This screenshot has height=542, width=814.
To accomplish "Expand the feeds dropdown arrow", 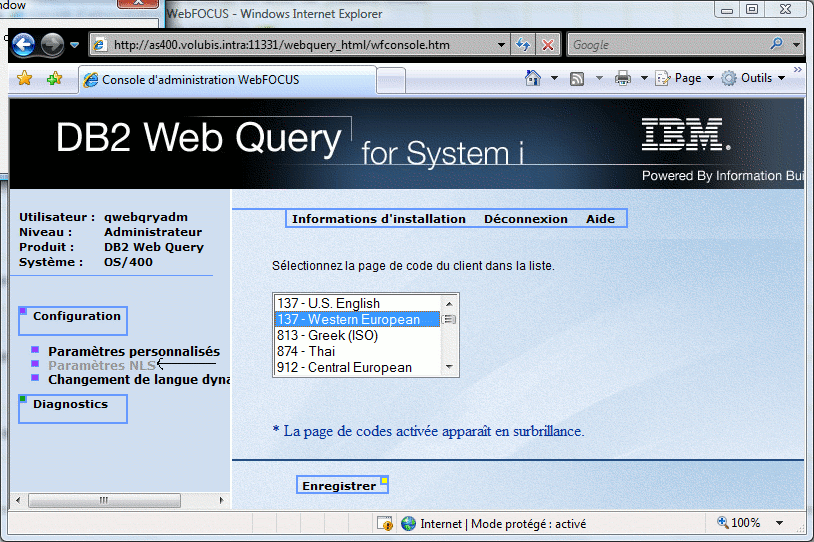I will pos(599,78).
